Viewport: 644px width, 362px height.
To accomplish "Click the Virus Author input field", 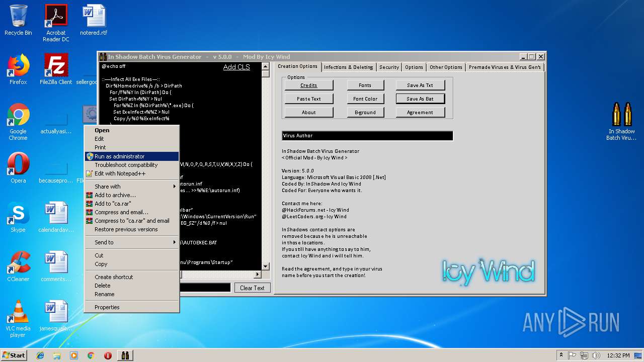I will coord(367,136).
